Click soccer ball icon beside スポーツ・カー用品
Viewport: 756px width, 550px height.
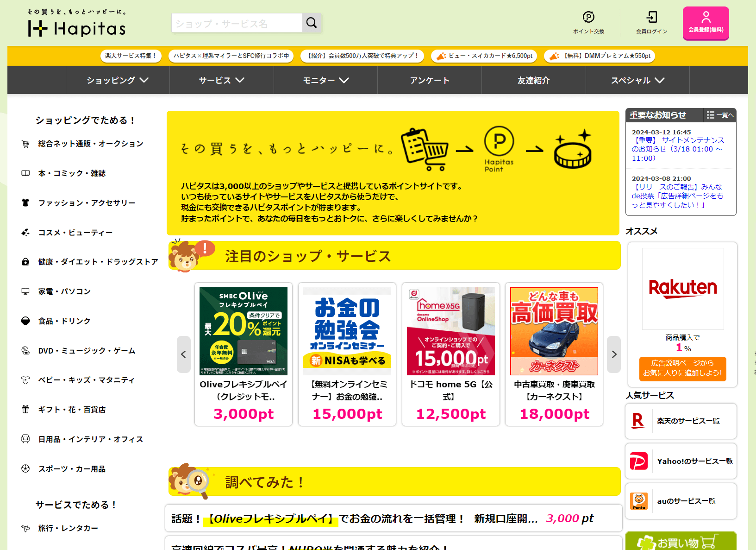pos(25,469)
